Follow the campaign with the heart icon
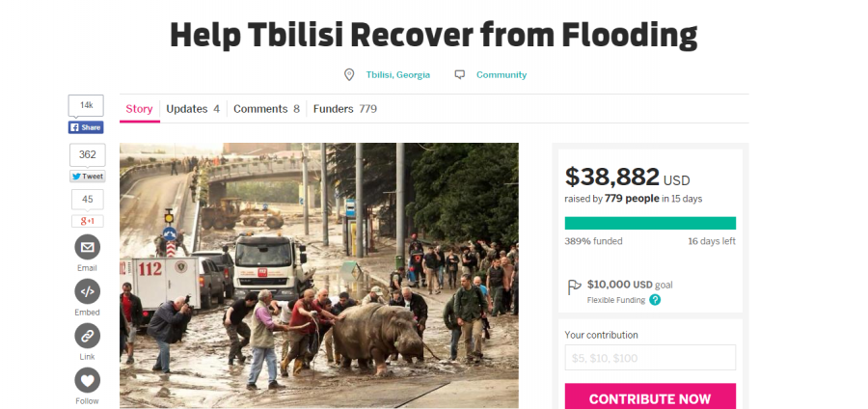 pyautogui.click(x=88, y=380)
